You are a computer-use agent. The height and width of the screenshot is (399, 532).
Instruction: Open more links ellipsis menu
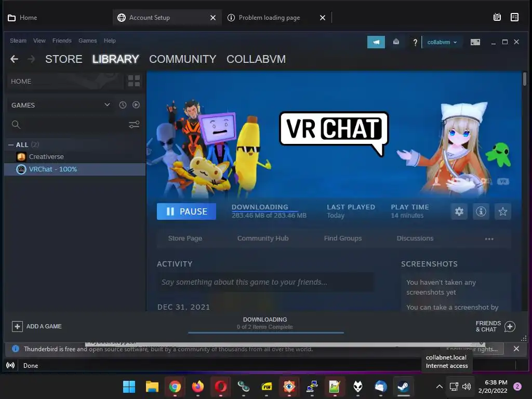(x=489, y=239)
